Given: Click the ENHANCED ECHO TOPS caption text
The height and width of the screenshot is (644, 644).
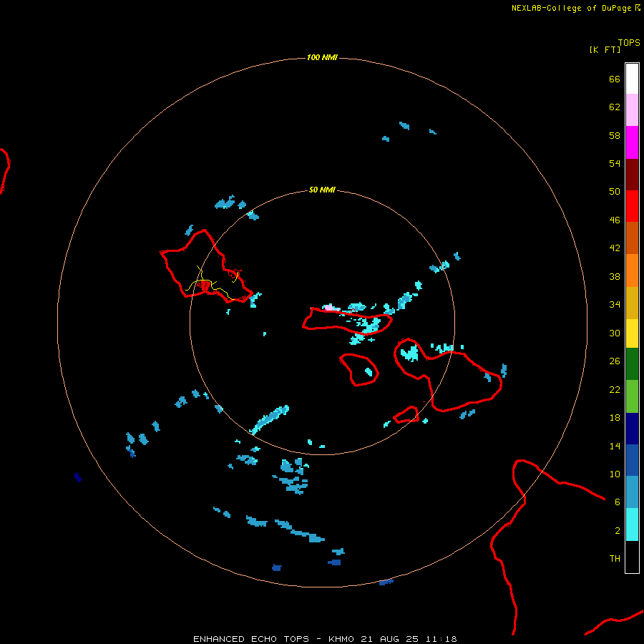Looking at the screenshot, I should [251, 639].
